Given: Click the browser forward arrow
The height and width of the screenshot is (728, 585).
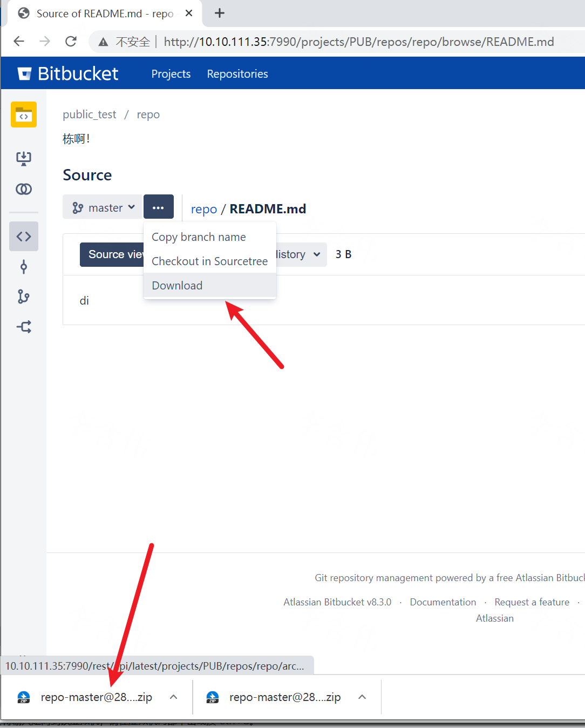Looking at the screenshot, I should pyautogui.click(x=45, y=42).
